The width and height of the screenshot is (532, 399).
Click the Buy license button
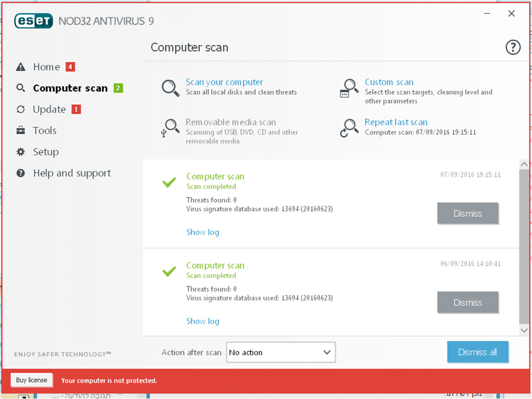point(32,380)
